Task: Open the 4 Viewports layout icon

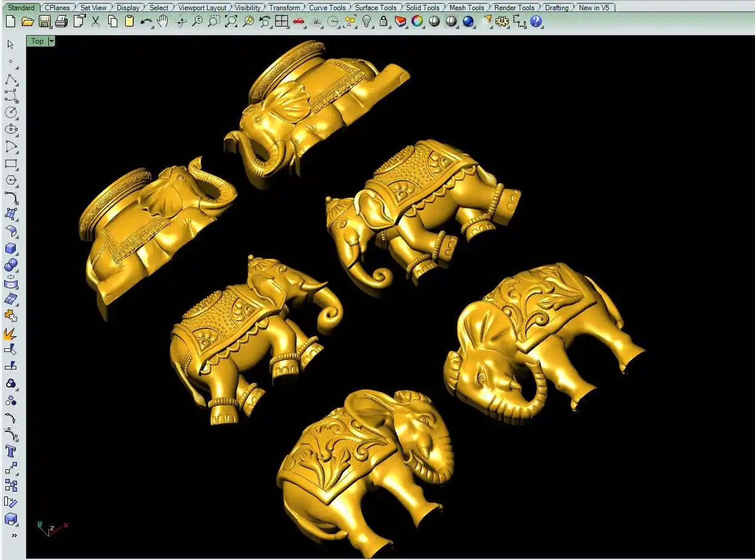Action: pos(281,22)
